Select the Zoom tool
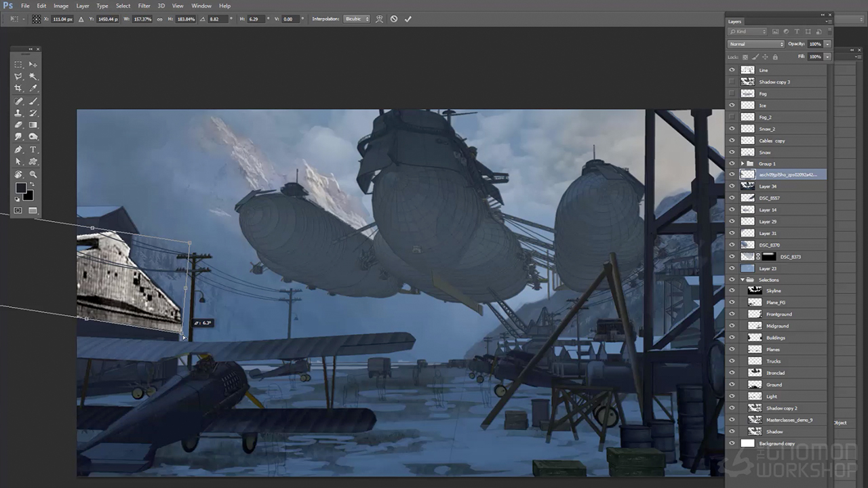This screenshot has width=868, height=488. click(x=33, y=174)
